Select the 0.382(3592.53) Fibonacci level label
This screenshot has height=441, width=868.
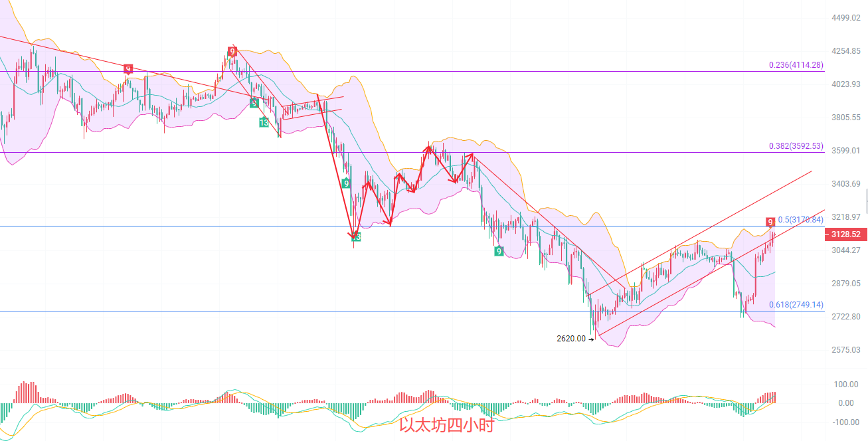tap(796, 146)
